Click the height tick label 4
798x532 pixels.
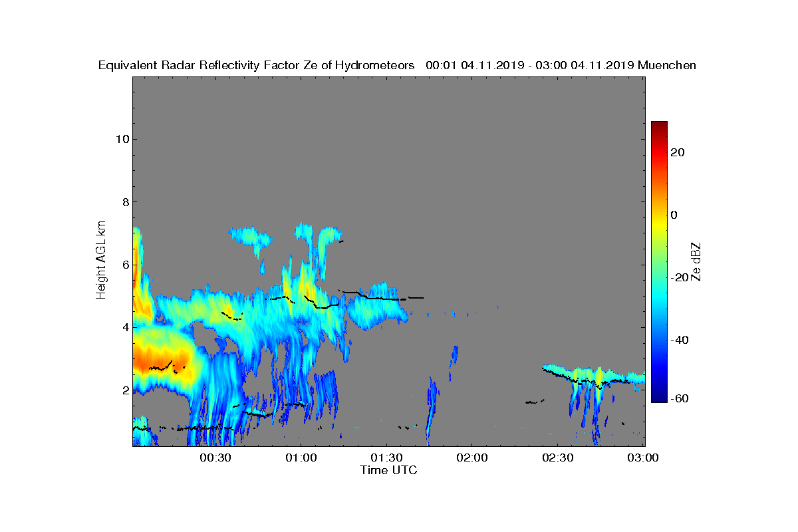click(124, 327)
